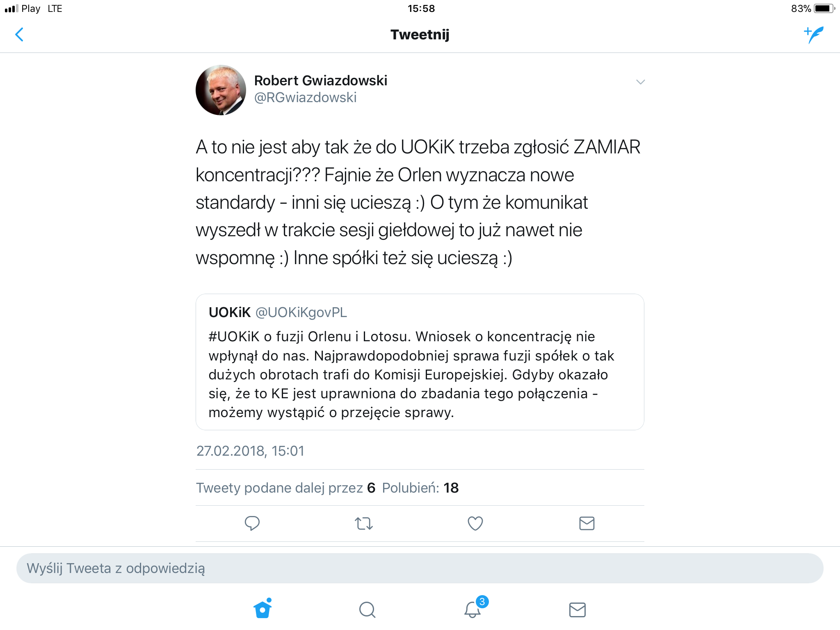Screen dimensions: 840x630
Task: Share tweet via envelope icon under tweet
Action: pyautogui.click(x=587, y=523)
